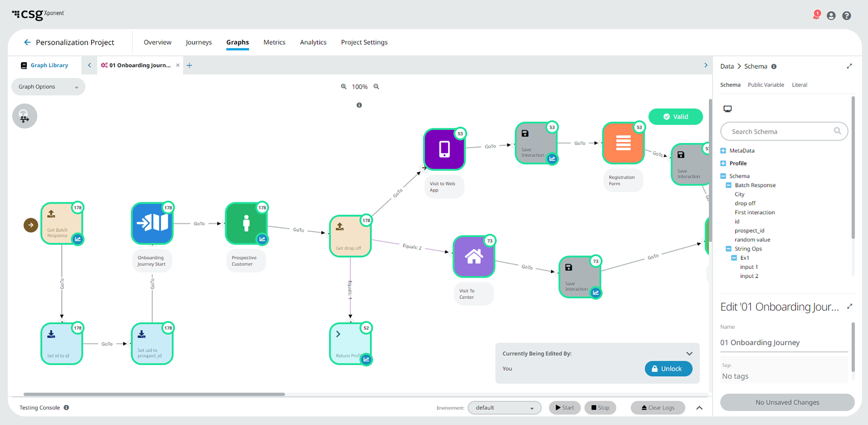
Task: Click the Visit To Center home node
Action: click(x=473, y=257)
